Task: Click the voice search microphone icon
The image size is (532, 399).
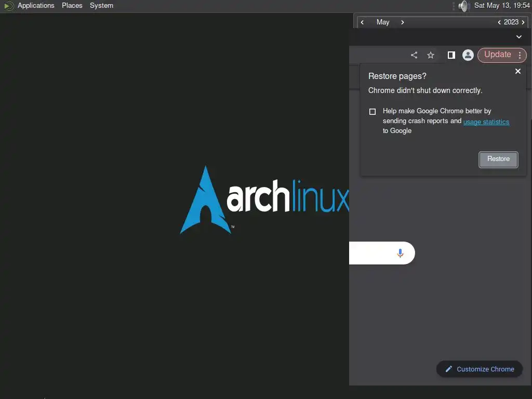Action: pyautogui.click(x=401, y=253)
